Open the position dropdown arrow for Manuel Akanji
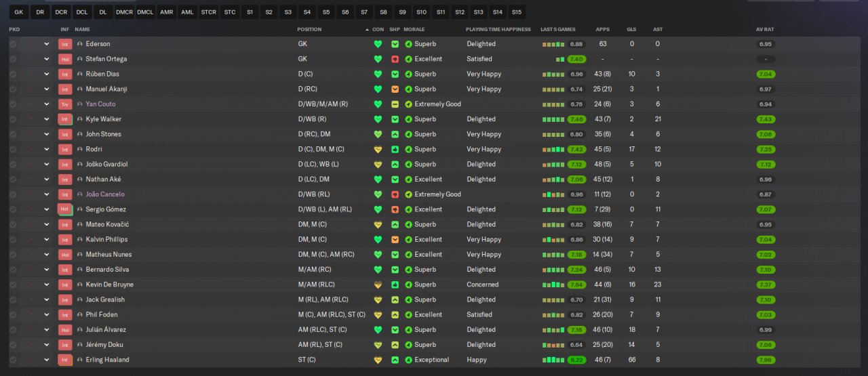 [x=47, y=89]
